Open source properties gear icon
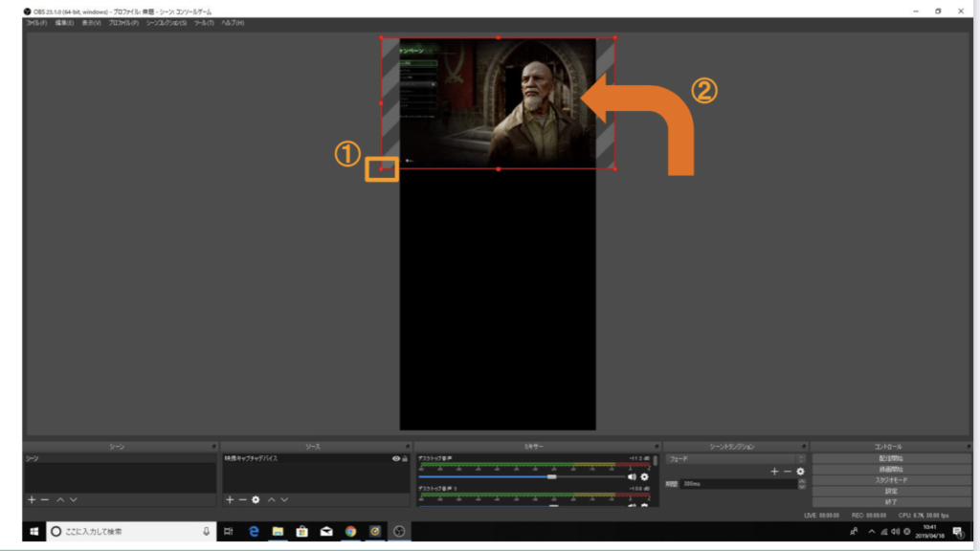Viewport: 980px width, 551px height. pyautogui.click(x=256, y=500)
